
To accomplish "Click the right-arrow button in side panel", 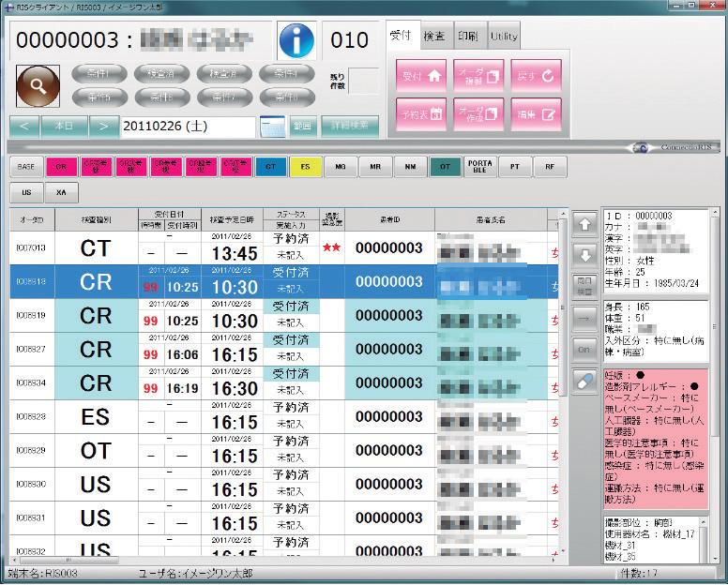I will pos(583,317).
